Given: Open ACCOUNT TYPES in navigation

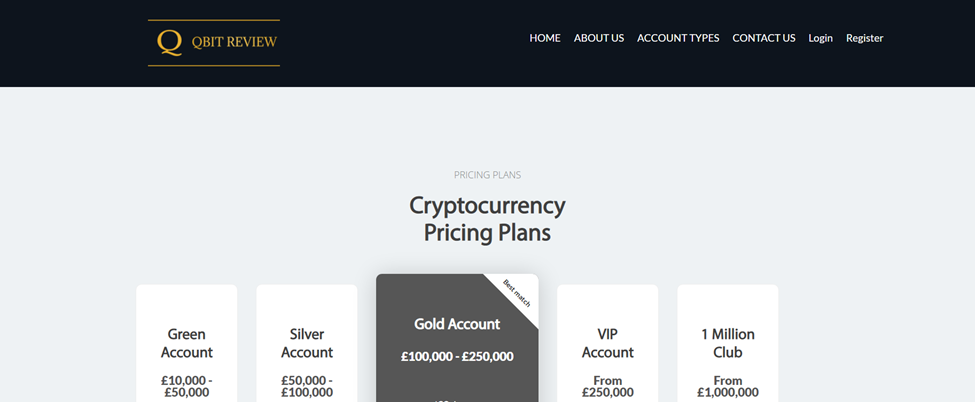Looking at the screenshot, I should [x=678, y=38].
